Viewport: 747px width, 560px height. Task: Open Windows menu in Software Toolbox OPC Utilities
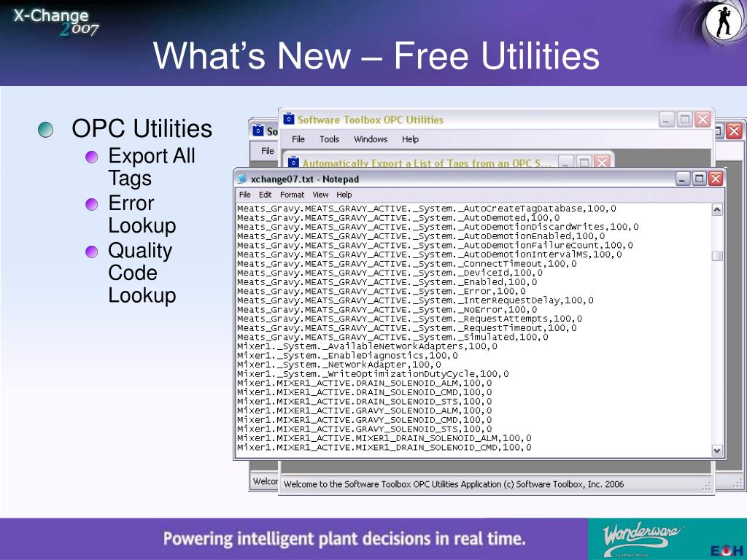pyautogui.click(x=371, y=139)
